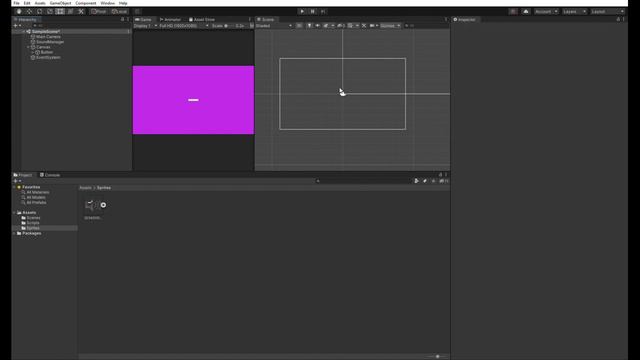Open the Help menu
The image size is (640, 360).
pos(123,3)
